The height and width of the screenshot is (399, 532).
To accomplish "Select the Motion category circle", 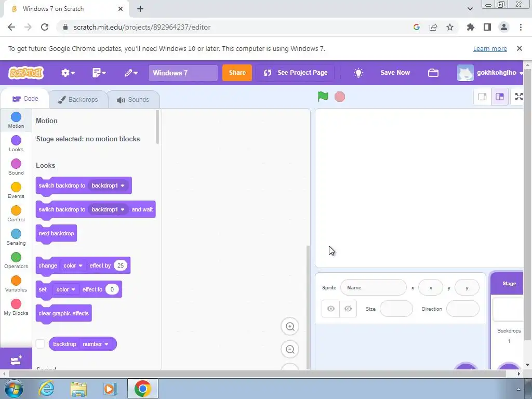I will click(16, 117).
